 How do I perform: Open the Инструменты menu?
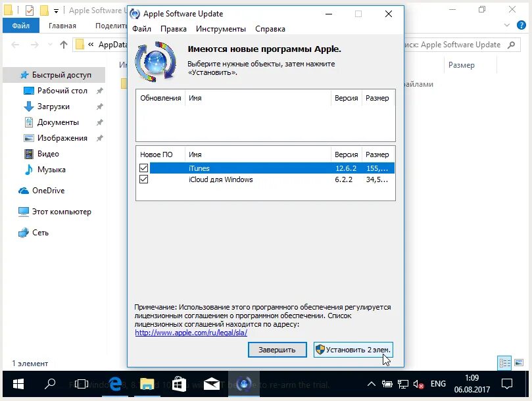coord(221,29)
